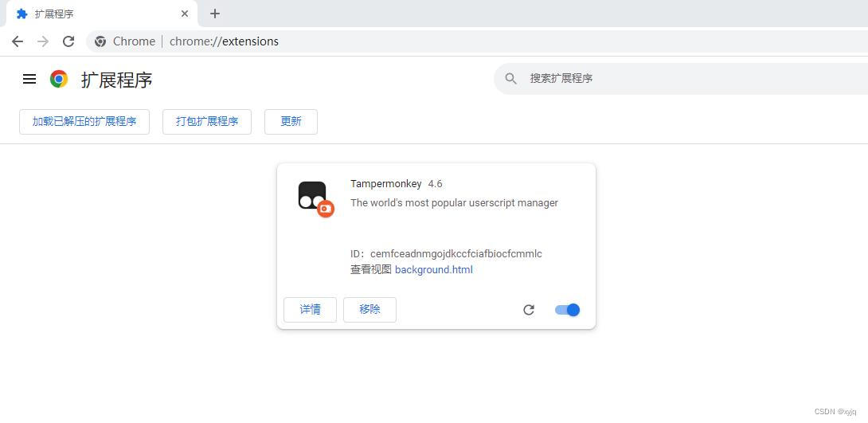The height and width of the screenshot is (423, 868).
Task: Click the back navigation arrow
Action: pyautogui.click(x=18, y=41)
